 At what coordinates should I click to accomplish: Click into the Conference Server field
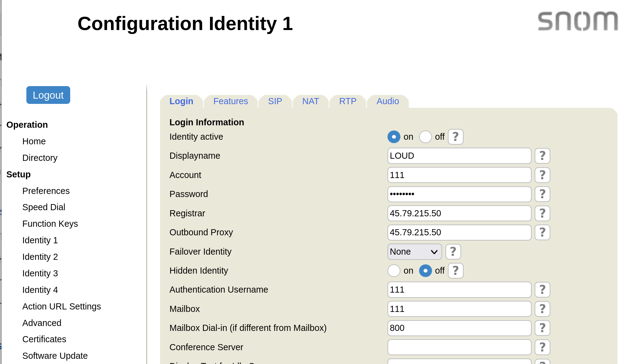point(459,347)
